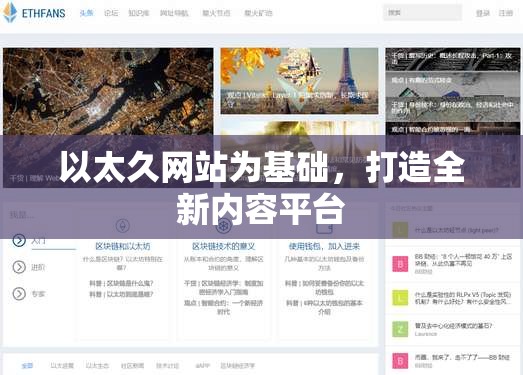
Task: Open the 使用钱包，加入进来 card title
Action: point(324,246)
